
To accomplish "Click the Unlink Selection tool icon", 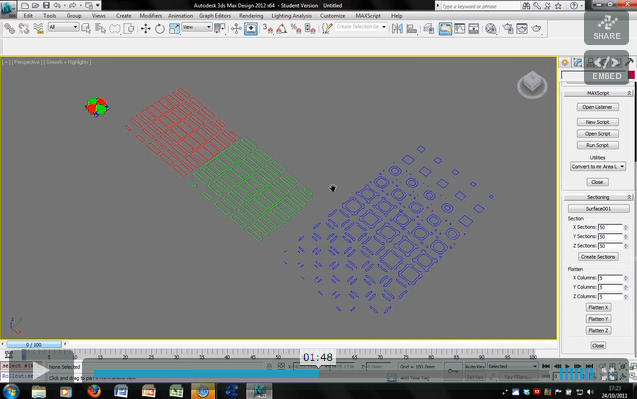I will point(24,28).
